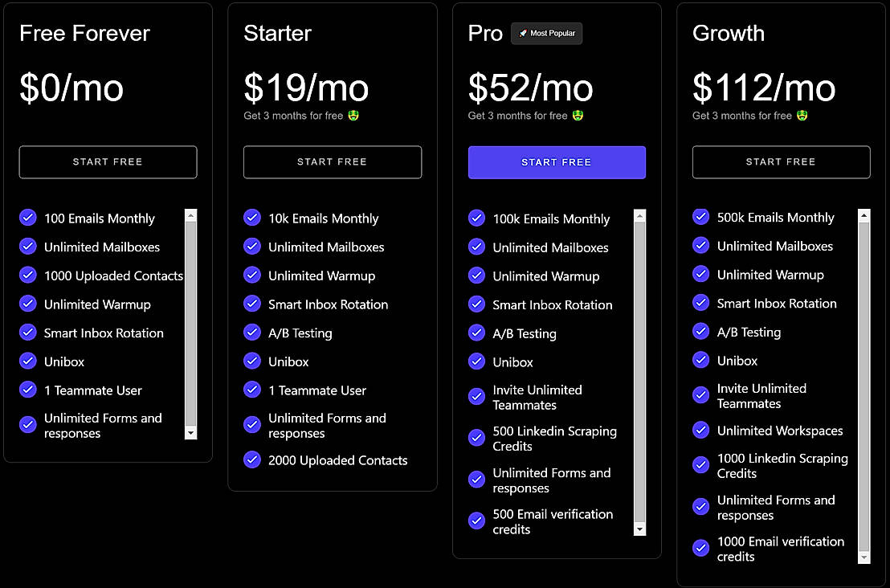Click the Most Popular rocket badge
The width and height of the screenshot is (890, 588).
pyautogui.click(x=546, y=34)
